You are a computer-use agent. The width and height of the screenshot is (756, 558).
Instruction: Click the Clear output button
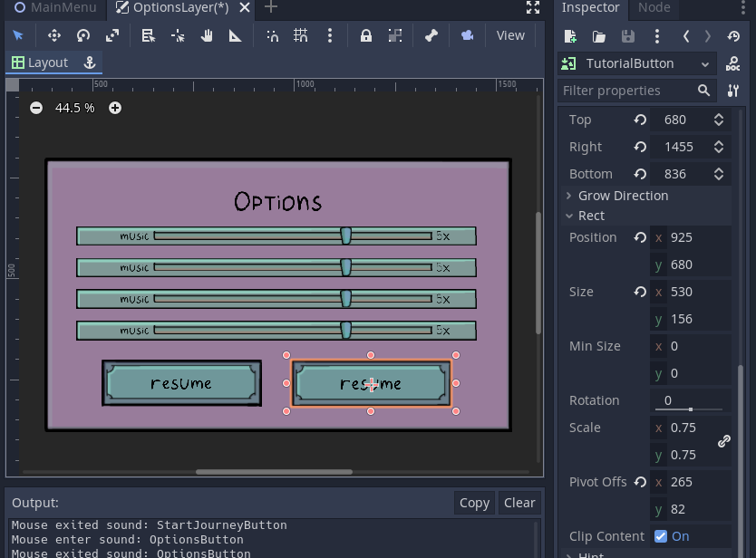point(519,503)
